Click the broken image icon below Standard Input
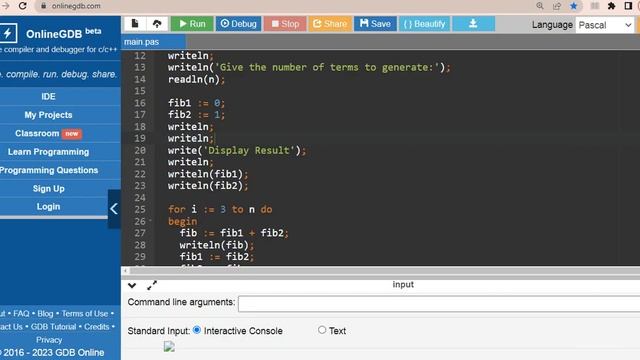640x360 pixels. point(169,347)
